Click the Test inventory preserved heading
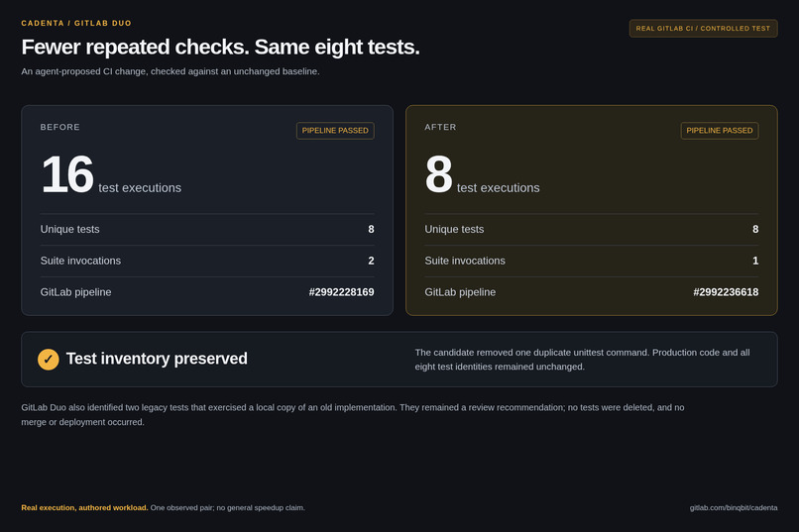 (157, 359)
